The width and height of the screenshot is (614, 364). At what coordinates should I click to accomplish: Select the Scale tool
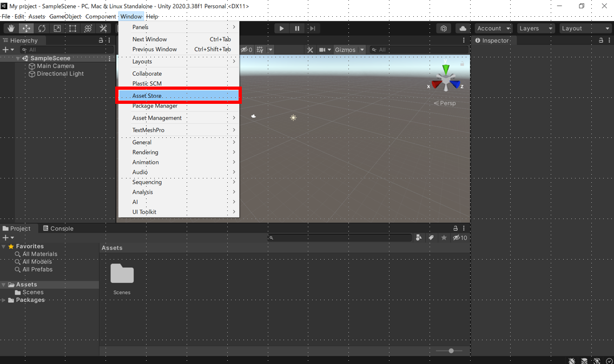[x=57, y=28]
